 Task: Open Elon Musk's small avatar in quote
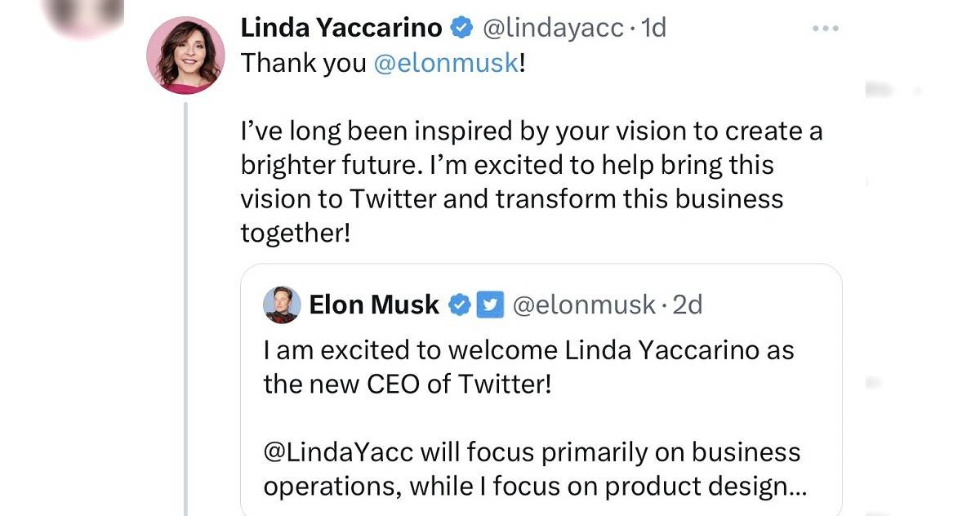pos(282,305)
